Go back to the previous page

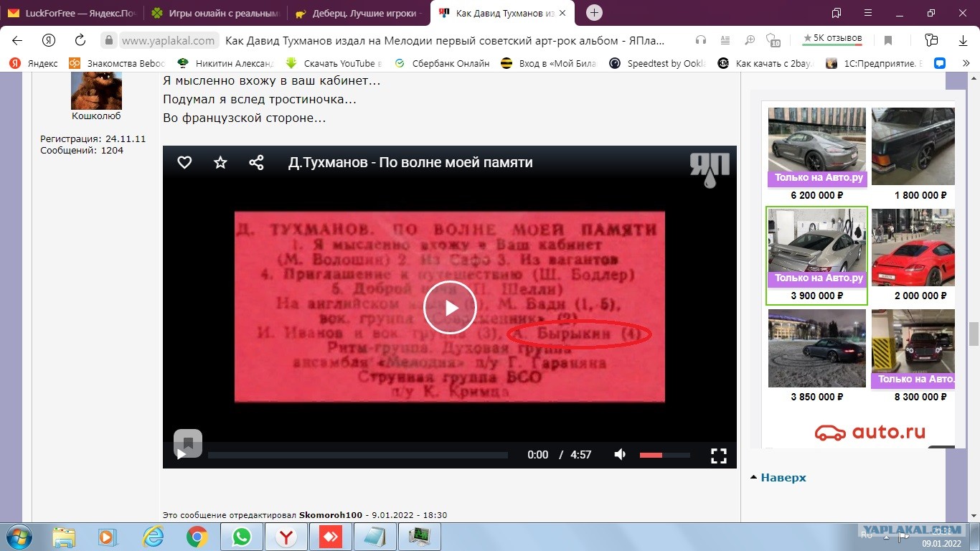point(17,40)
